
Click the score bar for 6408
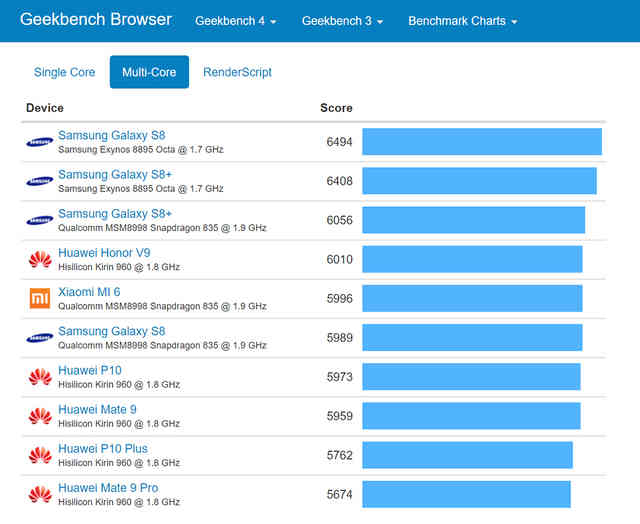[x=480, y=181]
